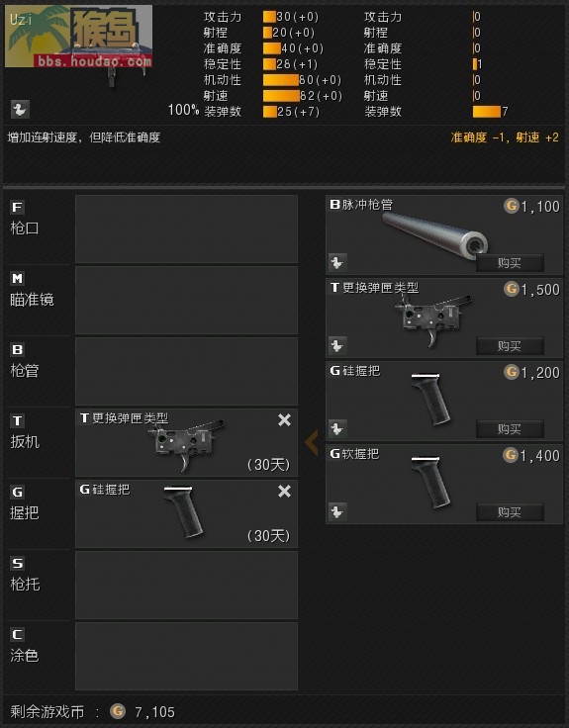Image resolution: width=569 pixels, height=728 pixels.
Task: Buy the 硅握把 grip for 1,200
Action: click(510, 429)
